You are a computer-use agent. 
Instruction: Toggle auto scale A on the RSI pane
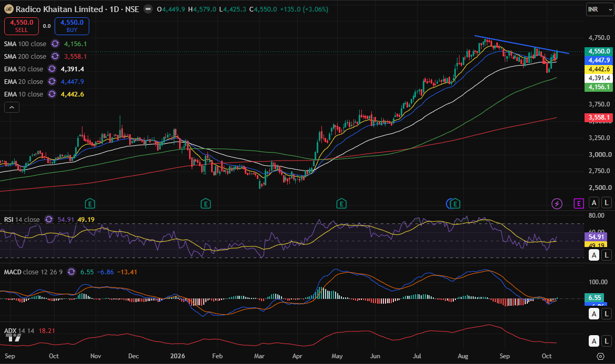pos(594,255)
